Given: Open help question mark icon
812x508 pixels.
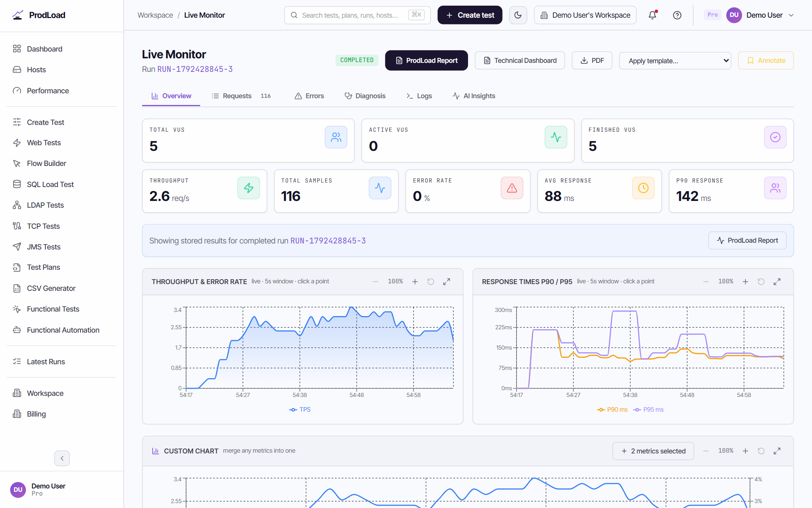Looking at the screenshot, I should [677, 15].
